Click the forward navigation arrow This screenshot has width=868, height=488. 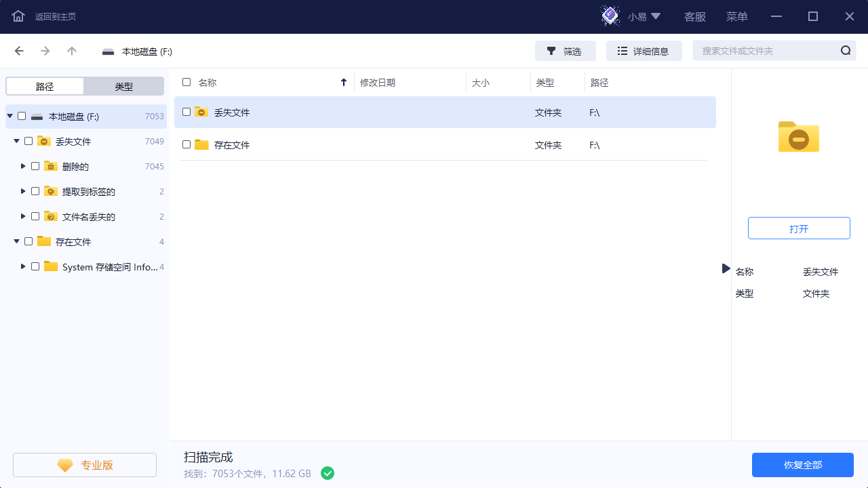pyautogui.click(x=45, y=50)
